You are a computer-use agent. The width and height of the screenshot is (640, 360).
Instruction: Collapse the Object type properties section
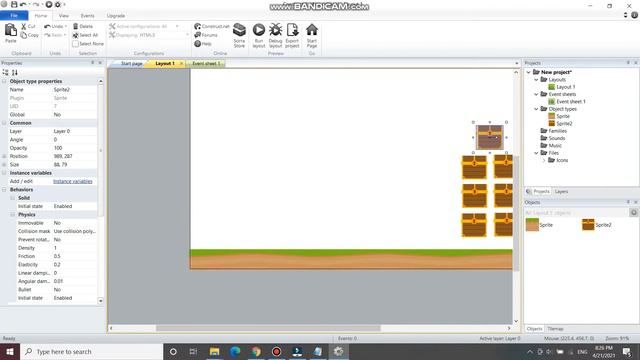[4, 81]
